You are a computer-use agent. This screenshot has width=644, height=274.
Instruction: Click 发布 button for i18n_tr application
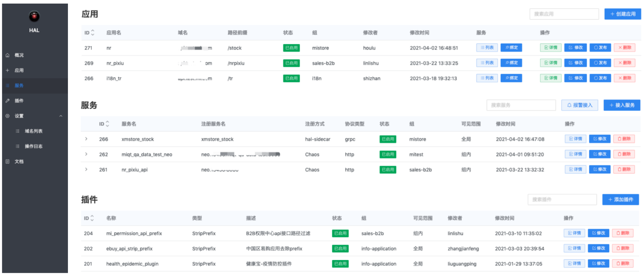point(600,78)
